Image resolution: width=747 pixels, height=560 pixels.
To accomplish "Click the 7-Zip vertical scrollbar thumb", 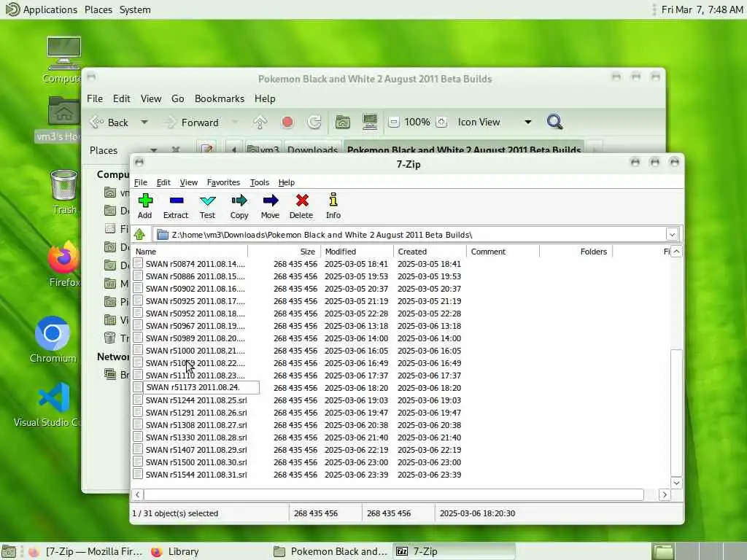I will [676, 413].
